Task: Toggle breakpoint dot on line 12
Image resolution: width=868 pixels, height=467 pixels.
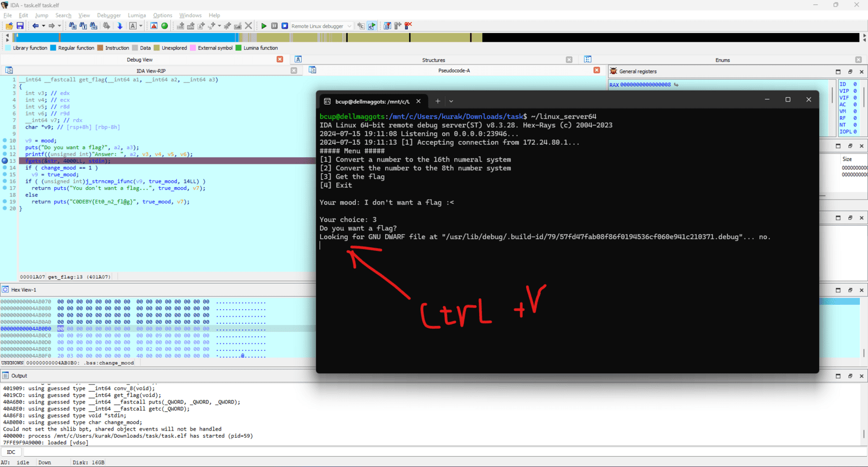Action: [5, 154]
